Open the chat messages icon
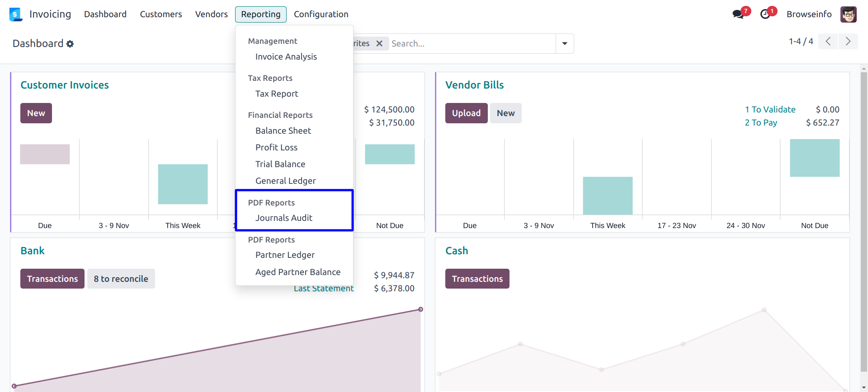 (738, 14)
